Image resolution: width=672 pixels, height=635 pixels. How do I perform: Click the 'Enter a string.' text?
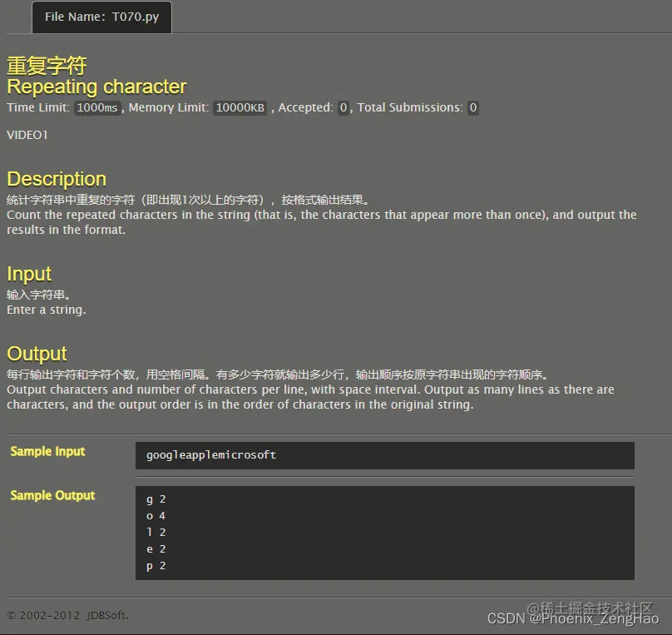(x=47, y=310)
